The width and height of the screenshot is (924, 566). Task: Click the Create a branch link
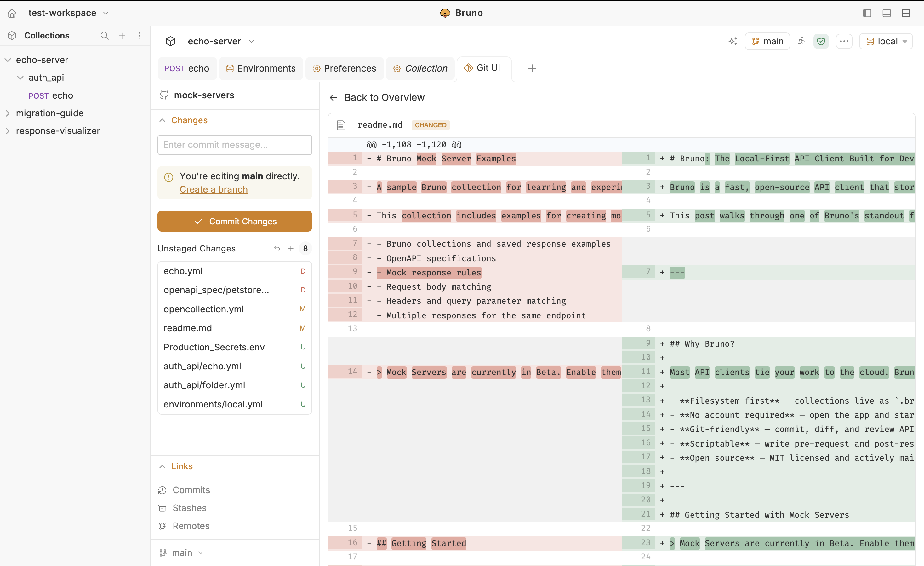tap(214, 189)
